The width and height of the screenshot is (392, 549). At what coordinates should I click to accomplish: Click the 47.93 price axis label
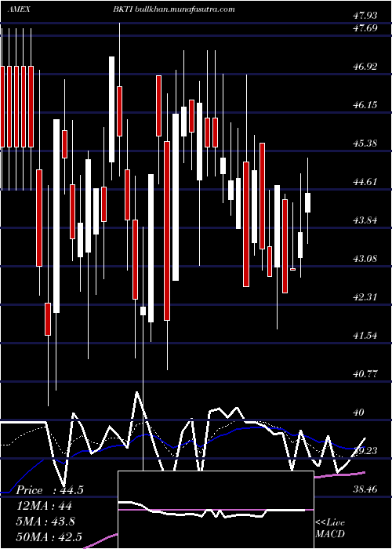365,16
